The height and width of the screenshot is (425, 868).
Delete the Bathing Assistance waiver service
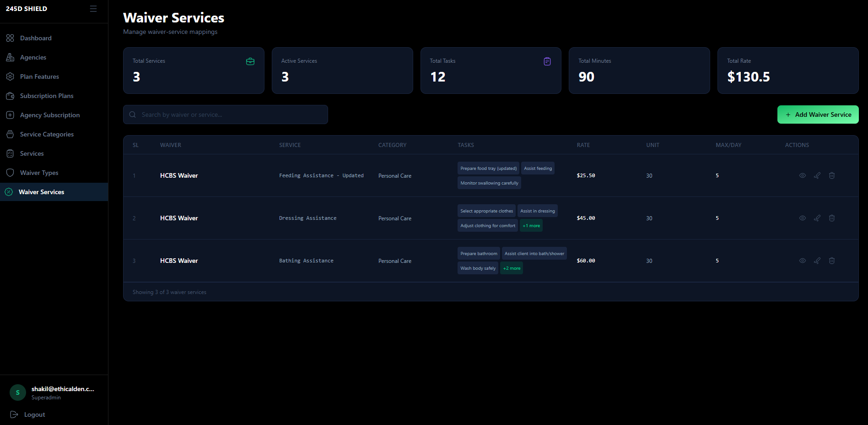(832, 261)
